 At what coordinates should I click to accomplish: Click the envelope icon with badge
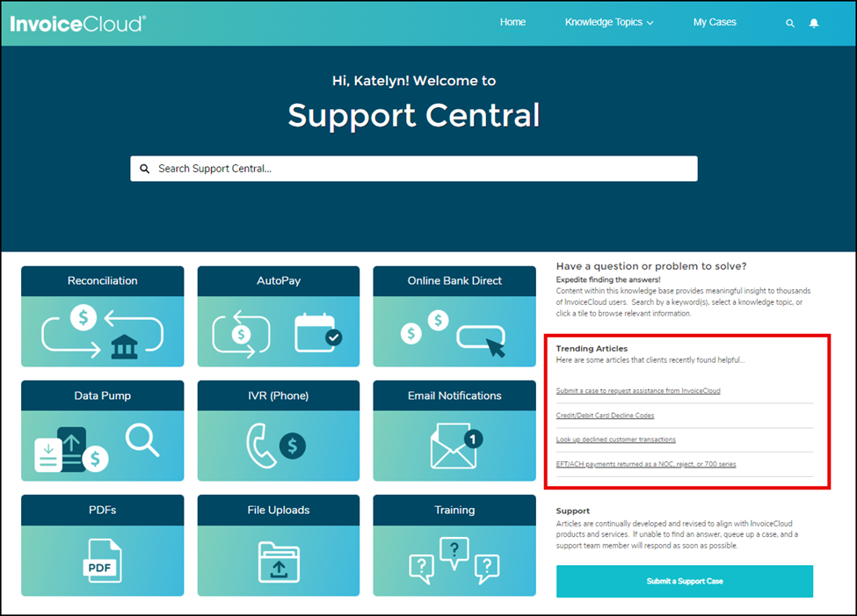point(456,446)
